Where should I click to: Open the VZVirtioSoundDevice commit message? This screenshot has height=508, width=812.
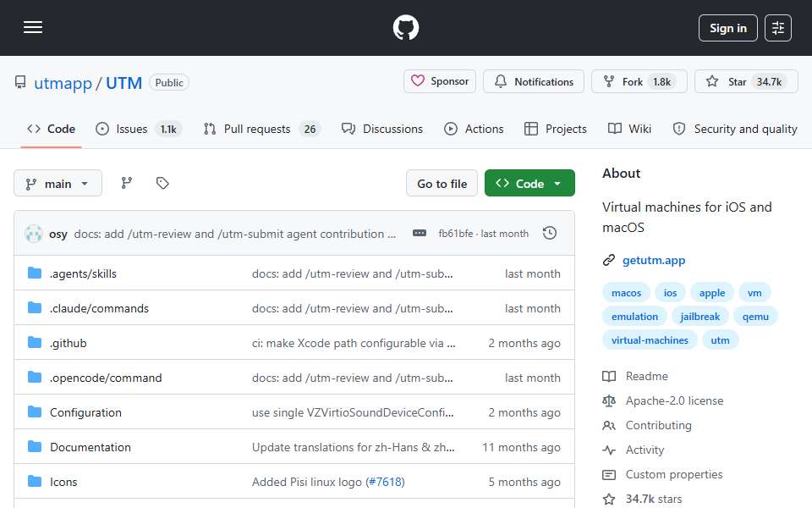pyautogui.click(x=353, y=412)
